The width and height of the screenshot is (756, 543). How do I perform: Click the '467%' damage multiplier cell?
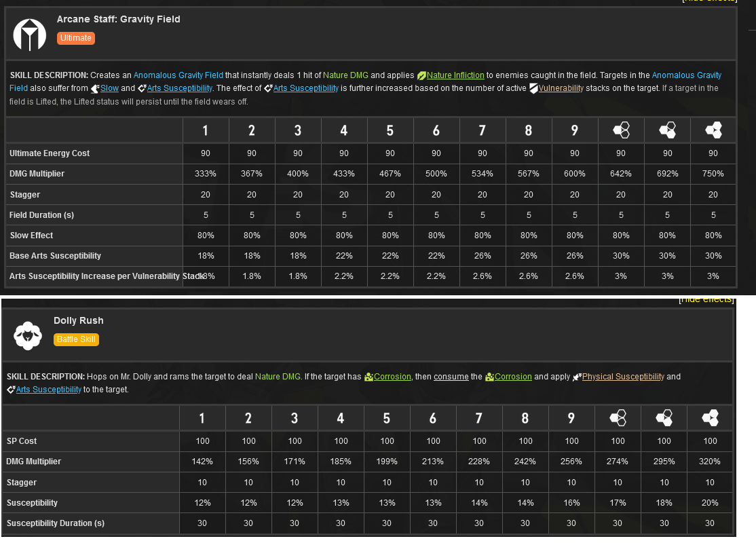coord(390,174)
